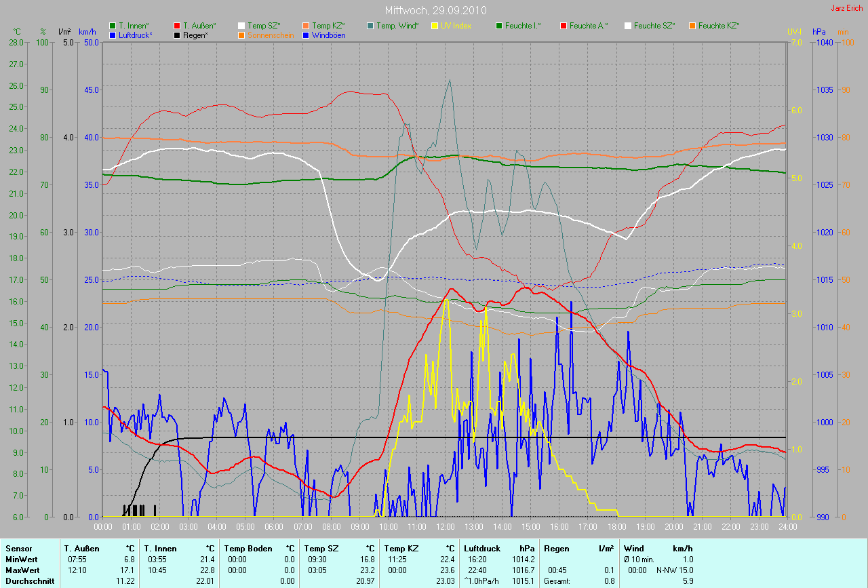Click the Luftdruck column header in the table
This screenshot has height=588, width=868.
pyautogui.click(x=481, y=548)
